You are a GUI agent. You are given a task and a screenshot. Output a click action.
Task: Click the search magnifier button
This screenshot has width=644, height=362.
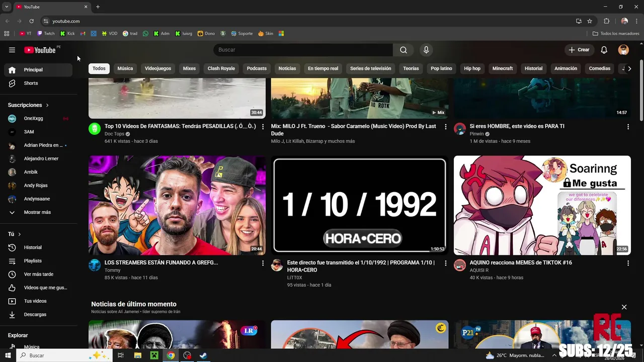click(x=404, y=50)
